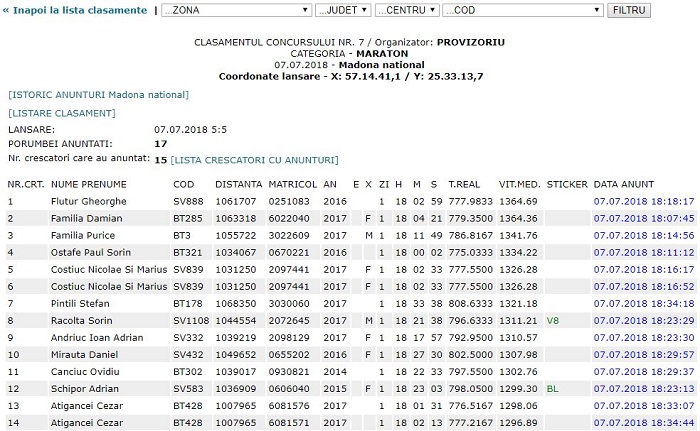This screenshot has height=431, width=700.
Task: Open the JUDET dropdown filter
Action: (x=343, y=10)
